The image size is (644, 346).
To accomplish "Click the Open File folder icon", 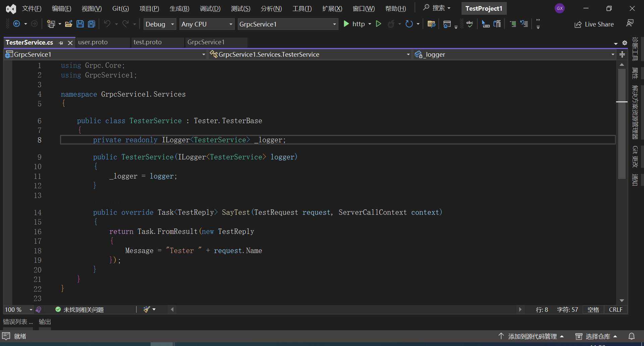I will click(x=69, y=24).
